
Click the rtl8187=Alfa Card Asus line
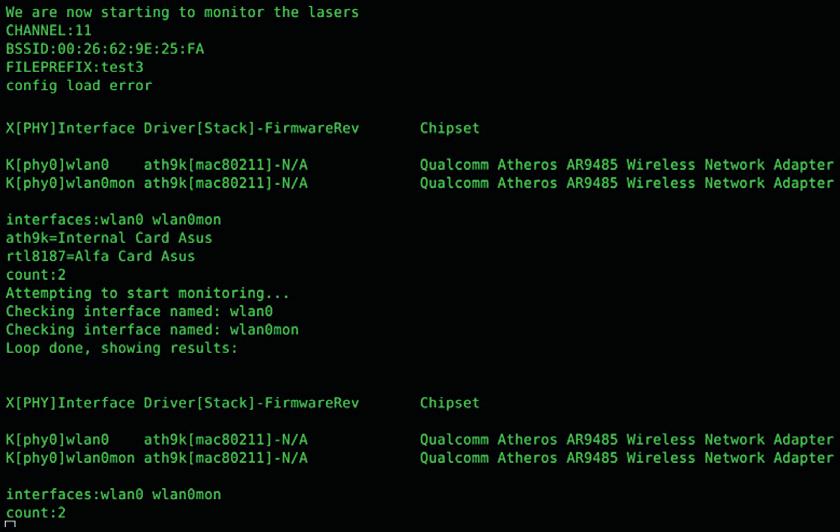(x=100, y=256)
